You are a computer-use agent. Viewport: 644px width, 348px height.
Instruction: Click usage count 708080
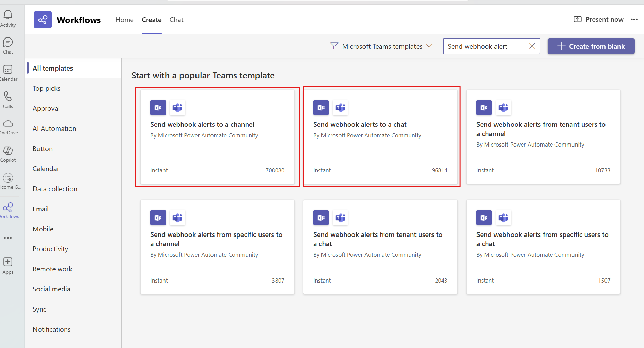pos(275,170)
